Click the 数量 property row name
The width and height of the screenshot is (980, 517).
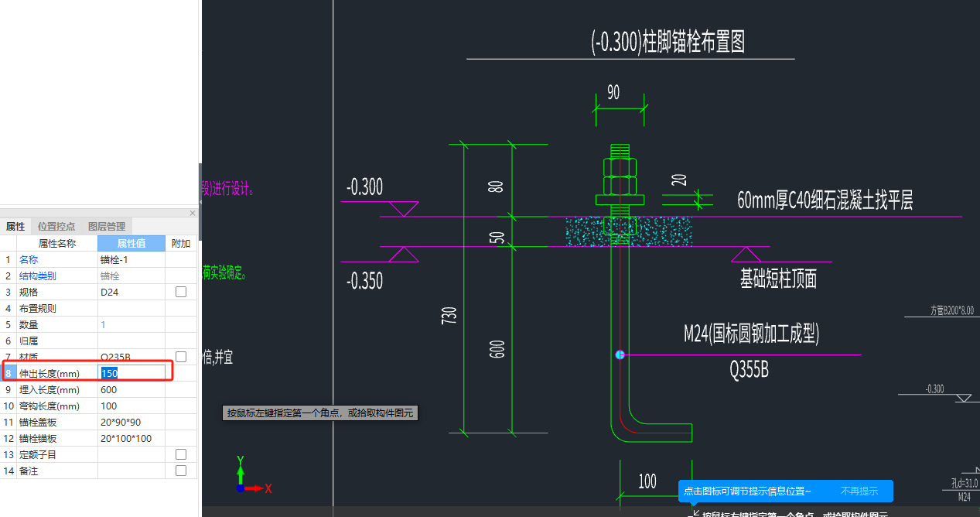coord(57,324)
